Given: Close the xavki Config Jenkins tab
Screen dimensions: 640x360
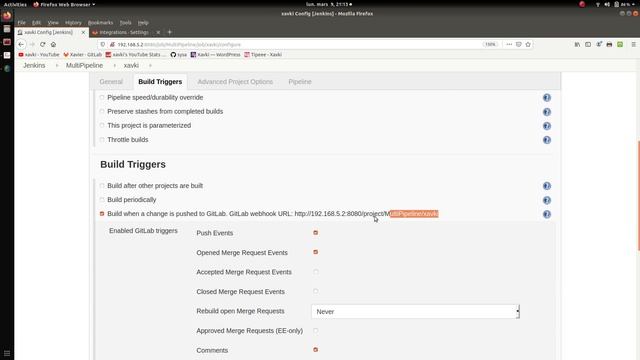Looking at the screenshot, I should tap(83, 32).
